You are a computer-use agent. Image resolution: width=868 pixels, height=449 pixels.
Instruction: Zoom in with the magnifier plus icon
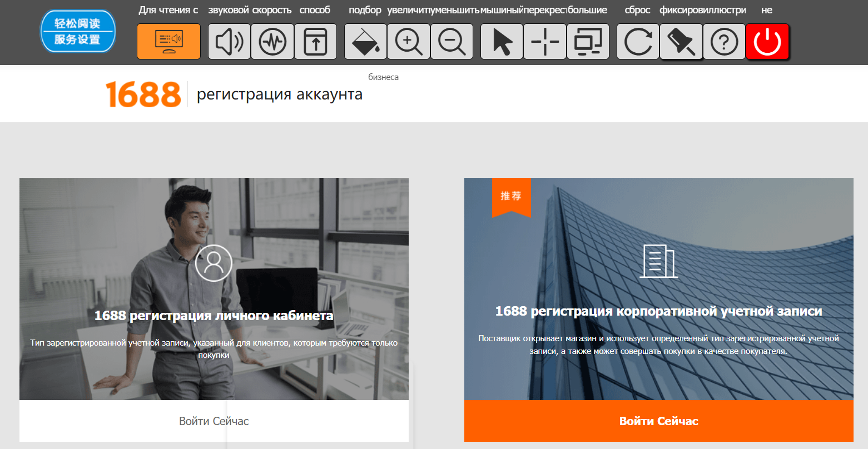tap(409, 41)
